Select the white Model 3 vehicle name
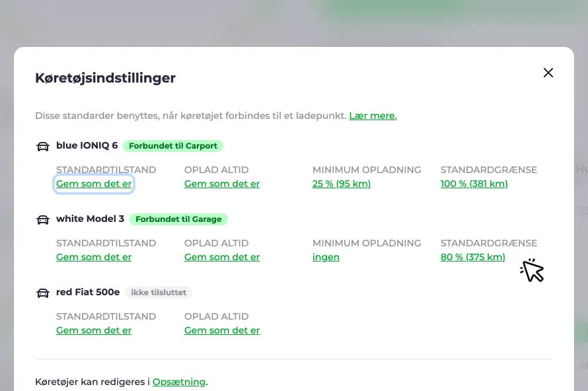The width and height of the screenshot is (588, 391). point(90,219)
